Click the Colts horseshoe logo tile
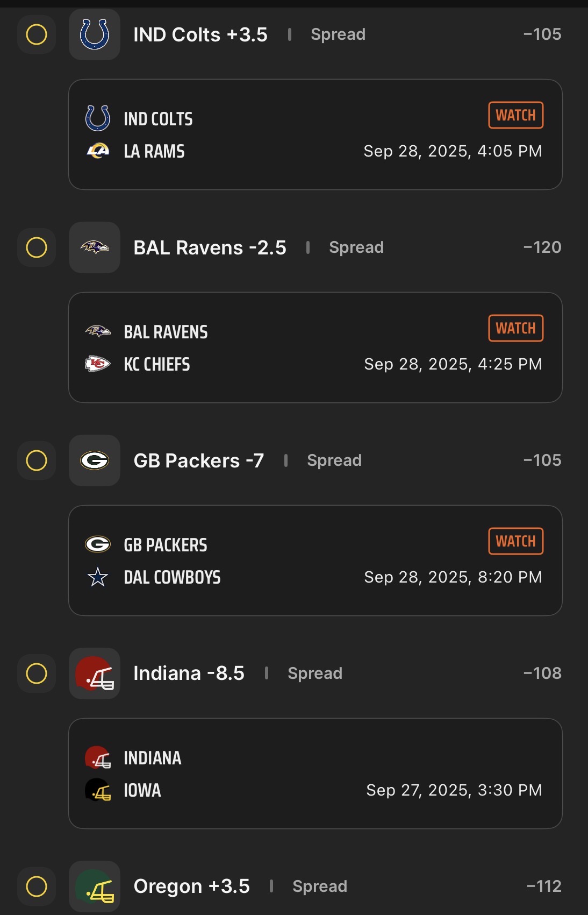This screenshot has width=588, height=915. click(95, 34)
